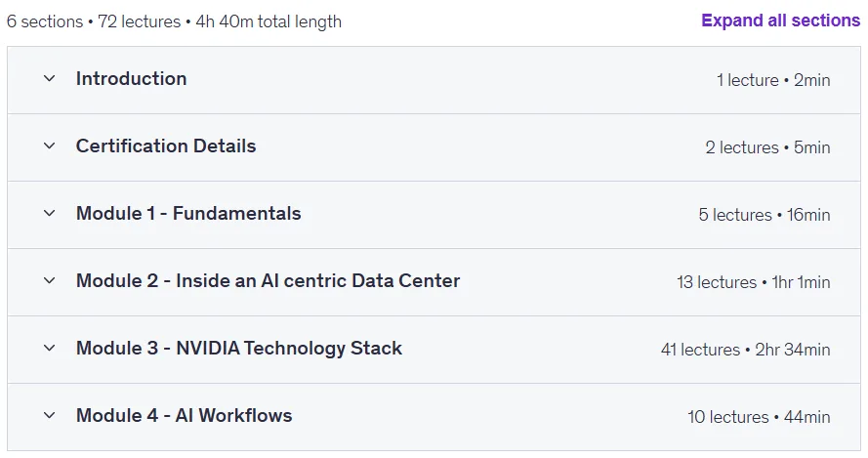Select Module 2 - Inside an AI centric Data Center
This screenshot has width=868, height=458.
pyautogui.click(x=268, y=281)
